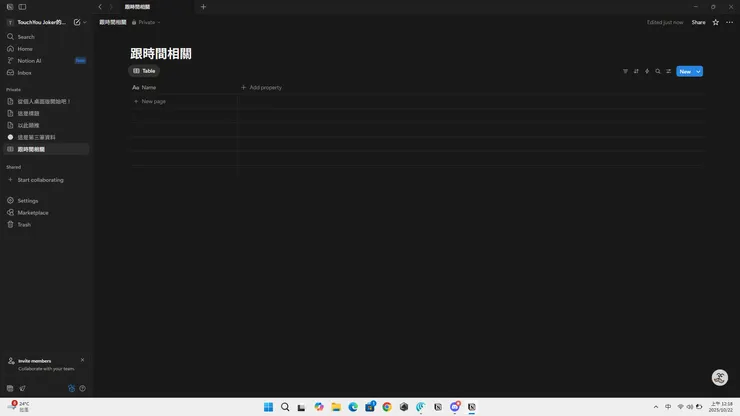
Task: Open the Notion AI floating face button
Action: coord(720,377)
